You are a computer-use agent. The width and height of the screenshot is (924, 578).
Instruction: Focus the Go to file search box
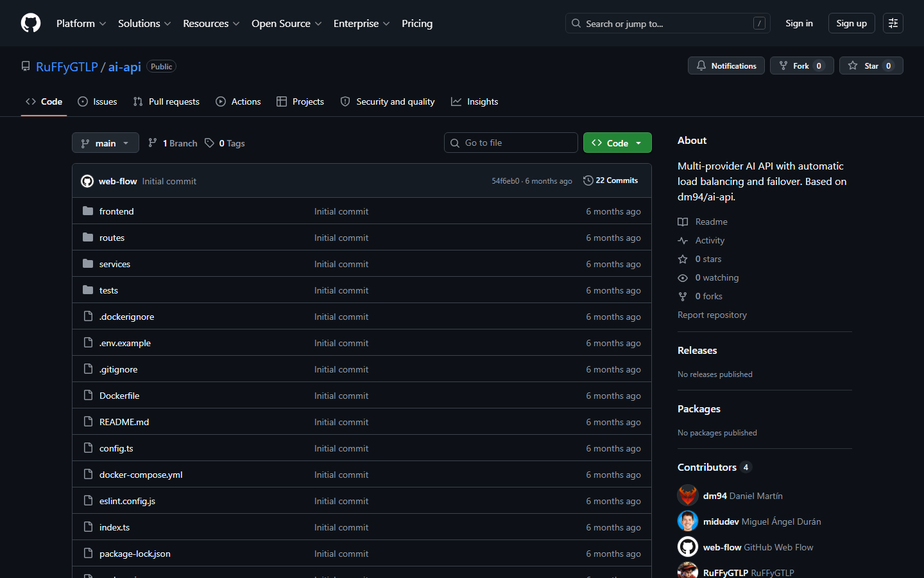point(511,143)
